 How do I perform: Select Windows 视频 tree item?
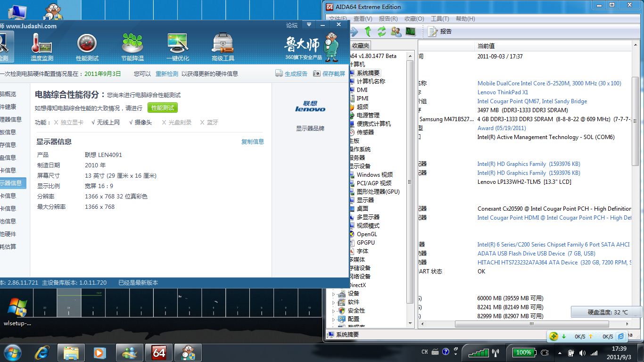click(x=374, y=175)
